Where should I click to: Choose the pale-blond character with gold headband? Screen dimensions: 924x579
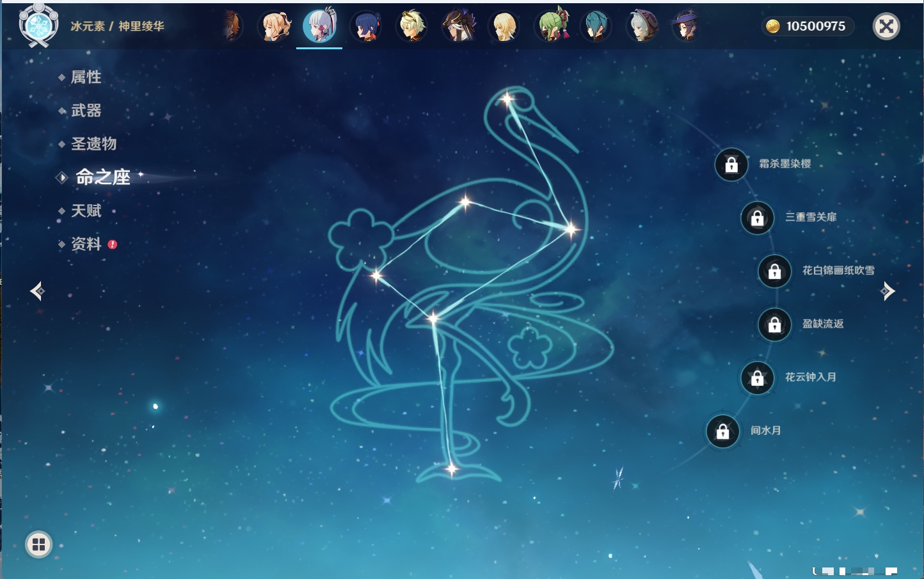point(411,26)
